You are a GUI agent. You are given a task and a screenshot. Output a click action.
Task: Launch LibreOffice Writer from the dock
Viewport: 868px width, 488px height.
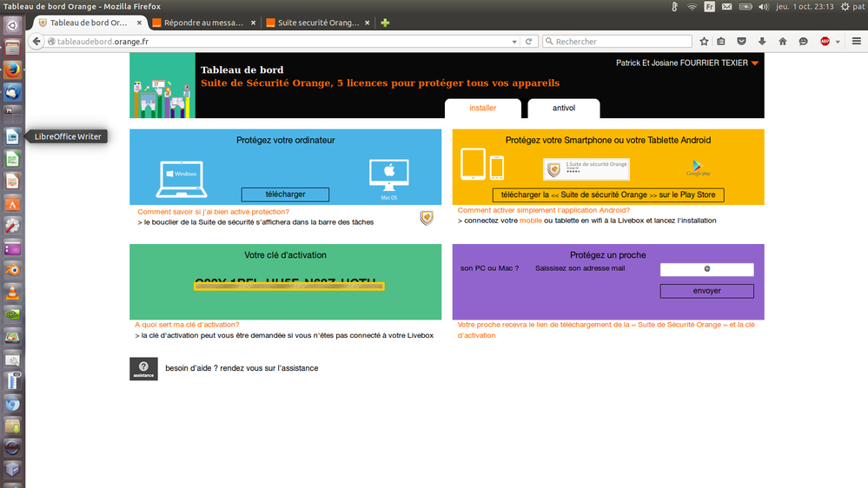pos(12,136)
